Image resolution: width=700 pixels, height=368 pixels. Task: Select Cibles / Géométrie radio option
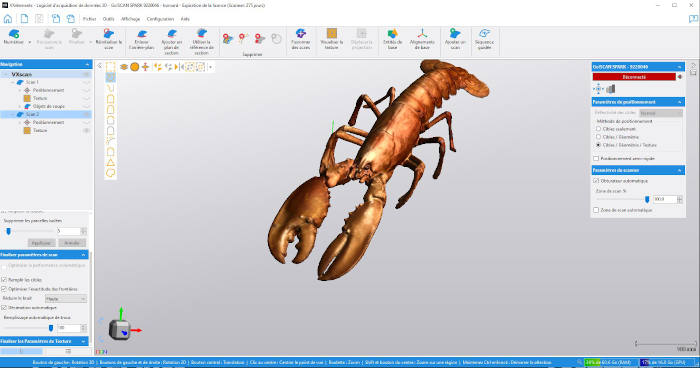tap(599, 137)
